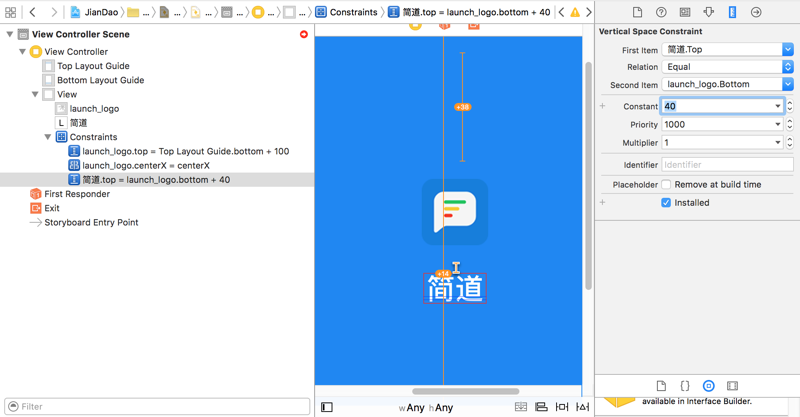This screenshot has width=800, height=417.
Task: Click the Constraints breadcrumb in jump bar
Action: (346, 12)
